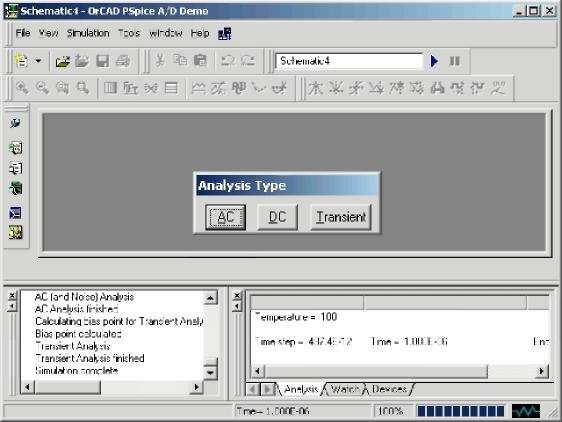
Task: Click the Log X Axis toolbar icon
Action: (x=110, y=88)
